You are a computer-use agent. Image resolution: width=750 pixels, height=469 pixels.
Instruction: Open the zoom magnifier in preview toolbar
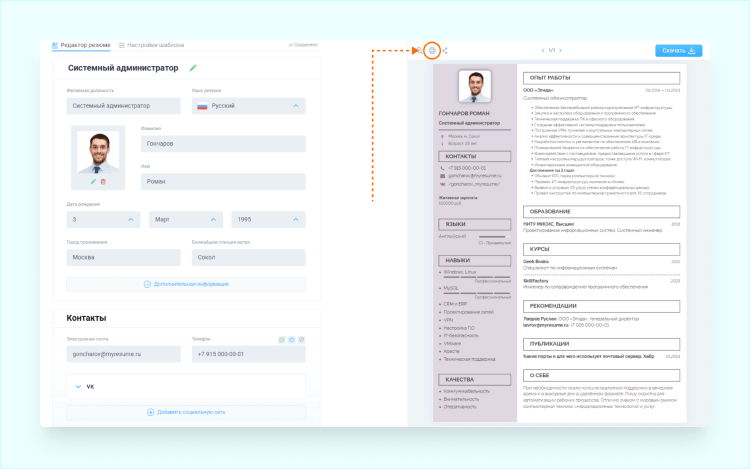click(x=419, y=51)
